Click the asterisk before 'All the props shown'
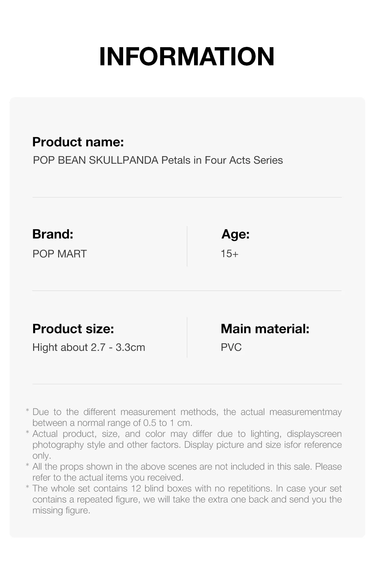Viewport: 375px width, 588px height. click(27, 465)
